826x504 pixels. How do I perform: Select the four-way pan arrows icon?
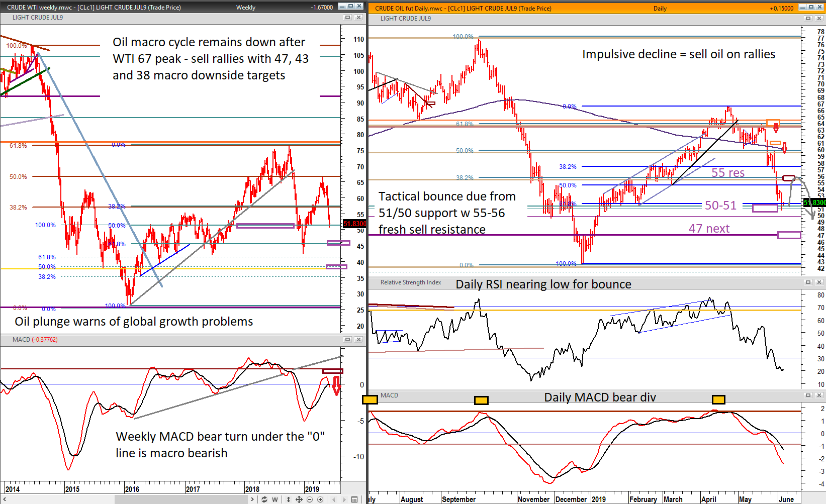click(x=299, y=499)
